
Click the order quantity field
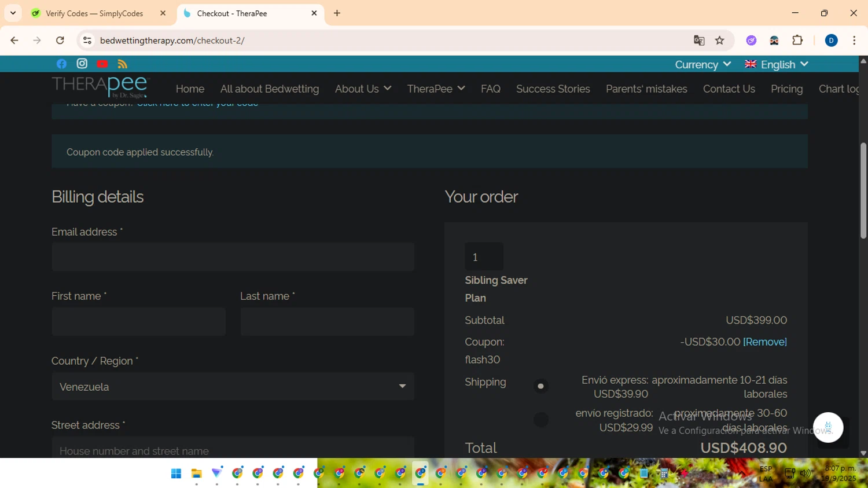(484, 256)
